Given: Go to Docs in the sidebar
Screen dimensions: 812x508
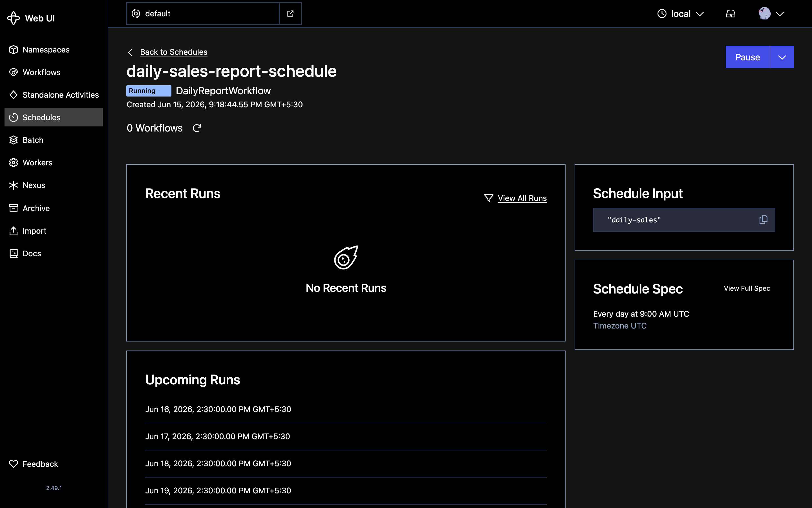Looking at the screenshot, I should tap(54, 253).
